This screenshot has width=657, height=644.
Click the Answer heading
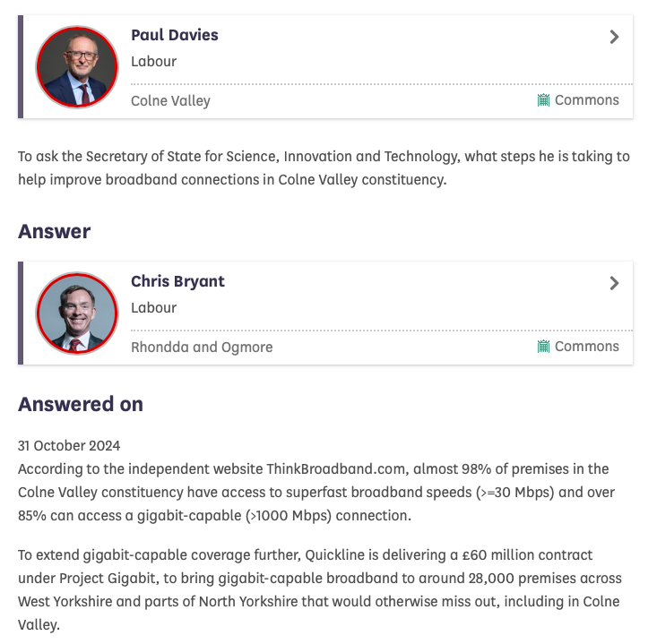coord(55,231)
